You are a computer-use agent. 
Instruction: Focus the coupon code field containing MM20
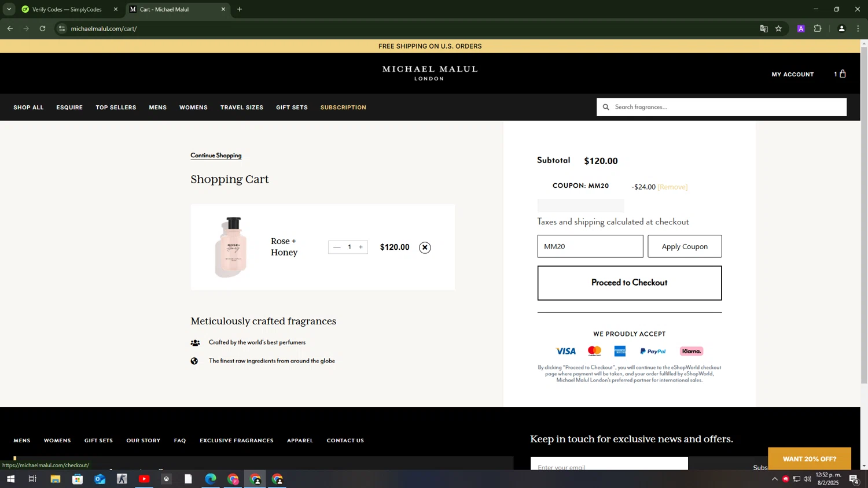pyautogui.click(x=590, y=246)
